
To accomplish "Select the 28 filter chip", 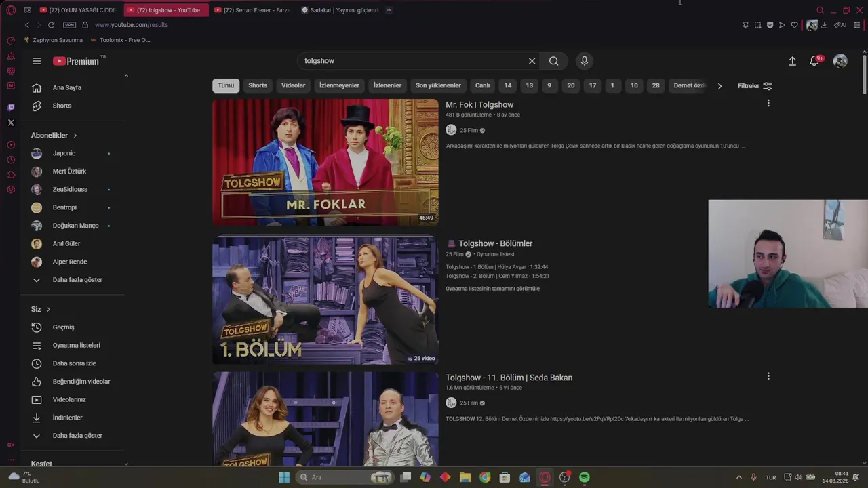I will [x=656, y=85].
